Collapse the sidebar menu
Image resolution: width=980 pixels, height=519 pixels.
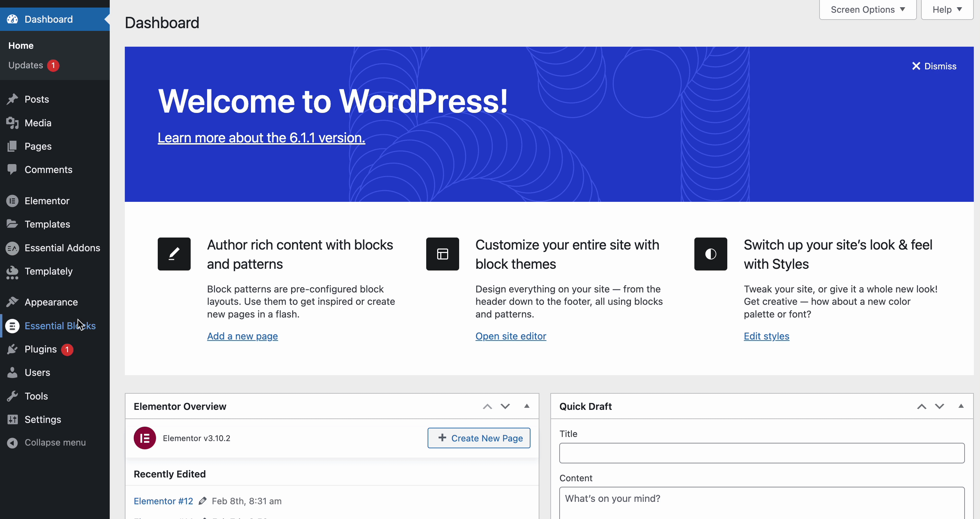(55, 442)
